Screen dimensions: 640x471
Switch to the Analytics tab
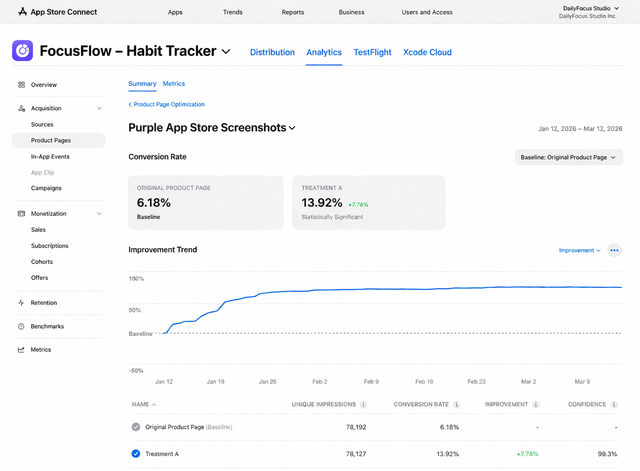click(x=324, y=52)
